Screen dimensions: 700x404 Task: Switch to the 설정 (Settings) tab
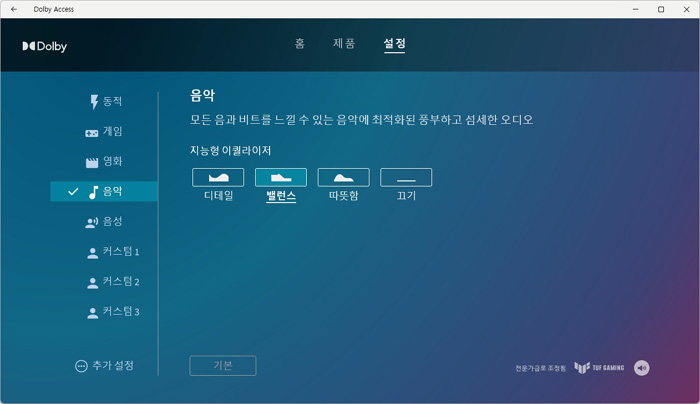click(x=394, y=43)
